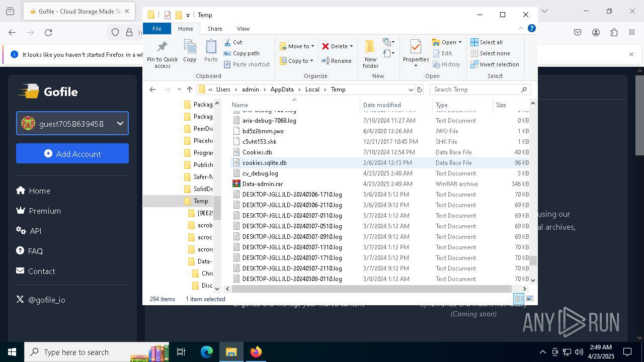Image resolution: width=644 pixels, height=362 pixels.
Task: Open address bar history dropdown
Action: (x=411, y=89)
